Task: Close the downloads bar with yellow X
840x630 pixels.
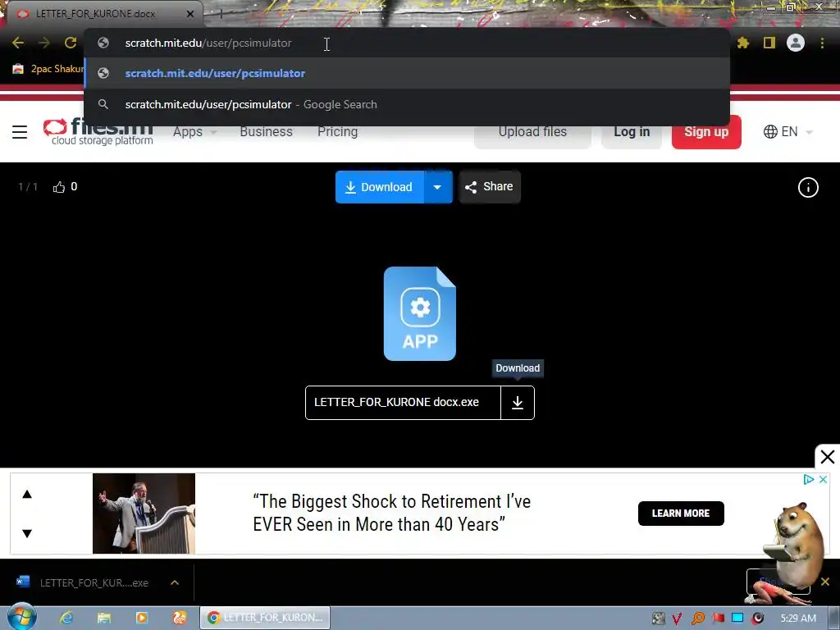Action: coord(825,582)
